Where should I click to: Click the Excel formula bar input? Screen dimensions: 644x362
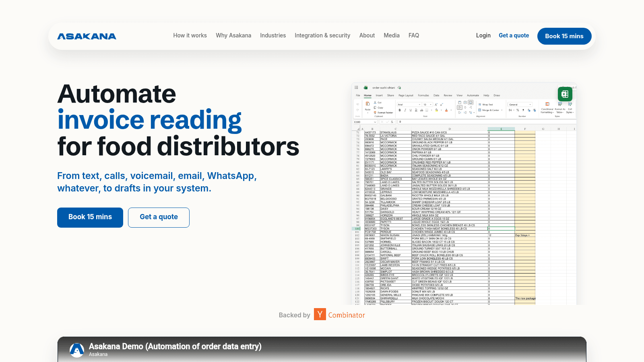tap(487, 122)
